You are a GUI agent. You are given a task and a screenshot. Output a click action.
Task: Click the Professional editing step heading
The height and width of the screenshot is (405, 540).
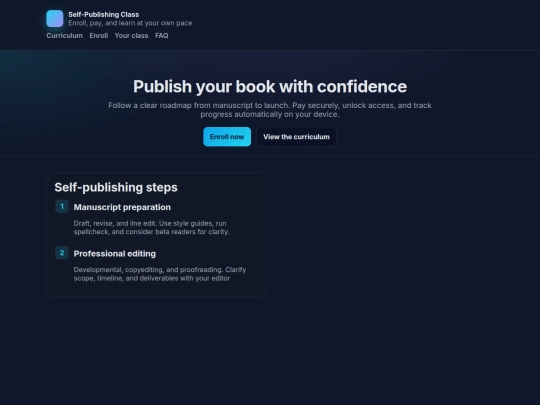(x=115, y=254)
